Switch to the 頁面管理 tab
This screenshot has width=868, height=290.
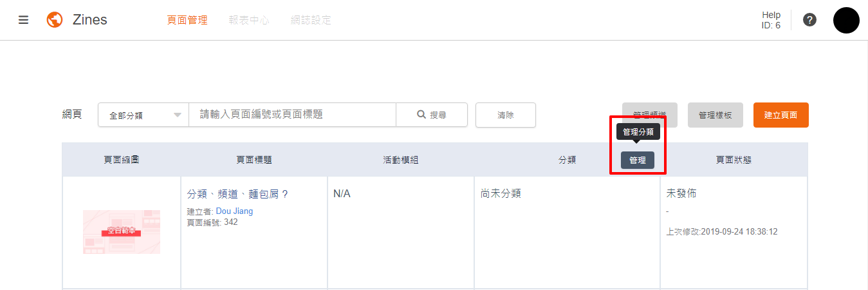pos(187,20)
